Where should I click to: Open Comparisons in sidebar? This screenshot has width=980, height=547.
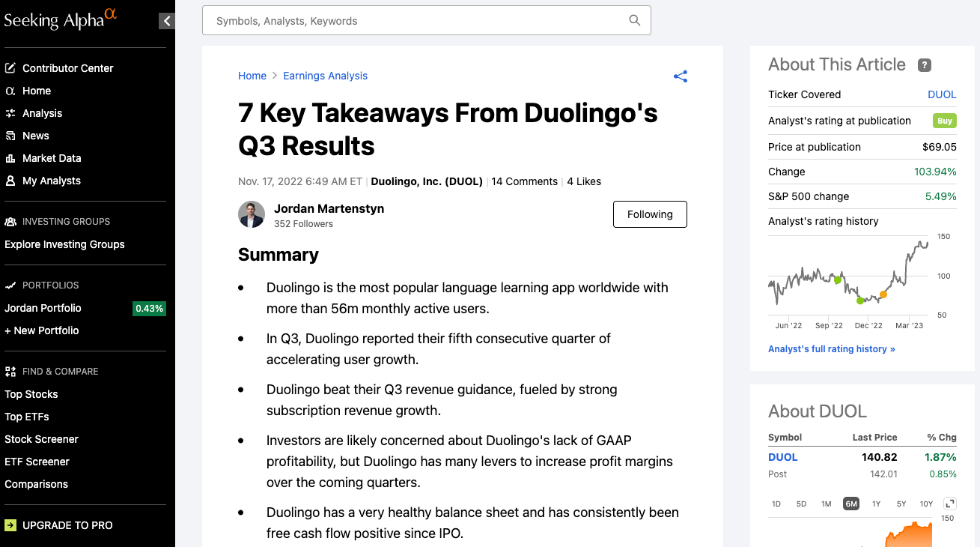click(x=36, y=484)
